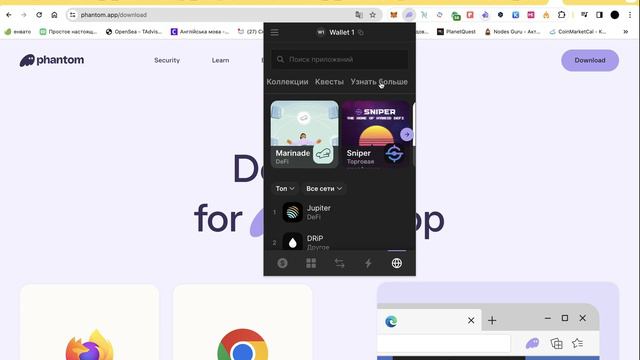Show more bookmarks chevron
Screen dimensions: 640x360
click(625, 31)
